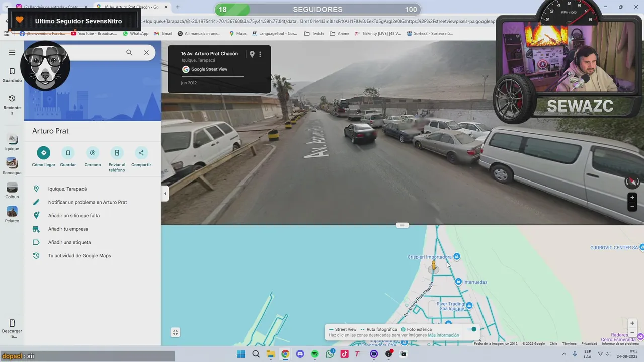Click Añadir tu empresa
The height and width of the screenshot is (362, 644).
[x=93, y=229]
